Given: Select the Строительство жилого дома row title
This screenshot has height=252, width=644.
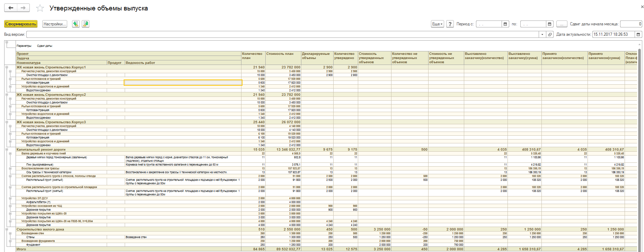Looking at the screenshot, I should 40,229.
